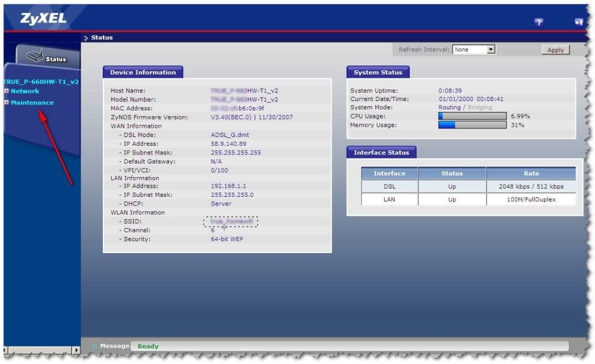Expand the Maintenance tree node plus icon
Viewport: 595px width, 364px height.
7,103
